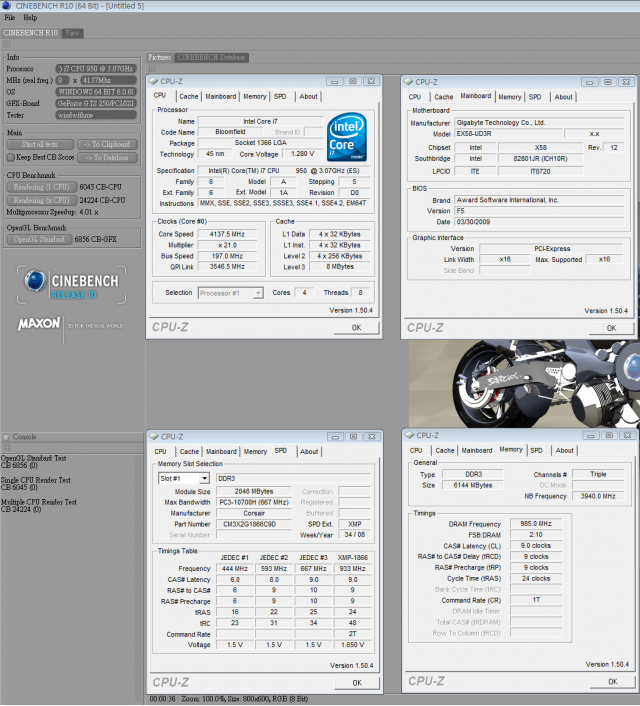The image size is (640, 706).
Task: Open SPD tab in the CPU-Z Mainboard window
Action: 535,97
